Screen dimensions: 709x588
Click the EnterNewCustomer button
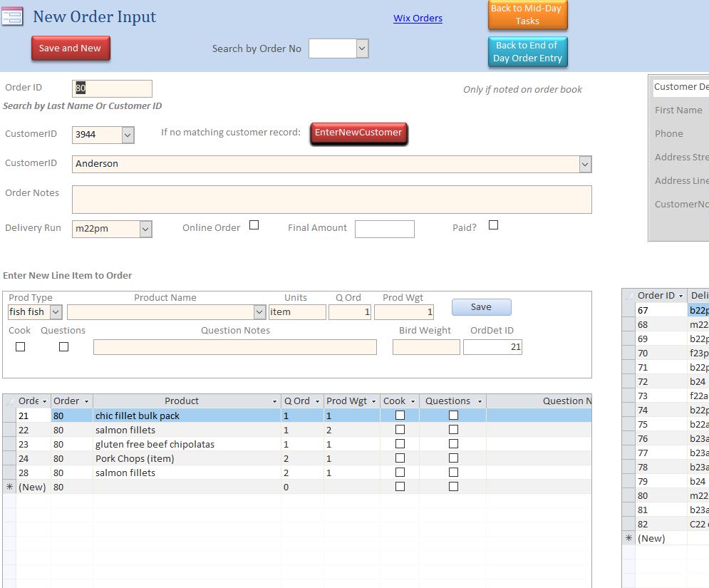coord(358,133)
